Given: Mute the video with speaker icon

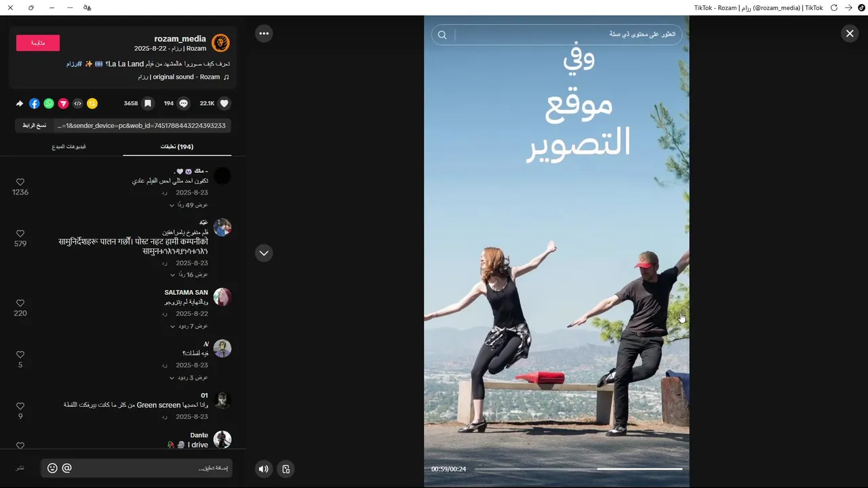Looking at the screenshot, I should (x=264, y=469).
